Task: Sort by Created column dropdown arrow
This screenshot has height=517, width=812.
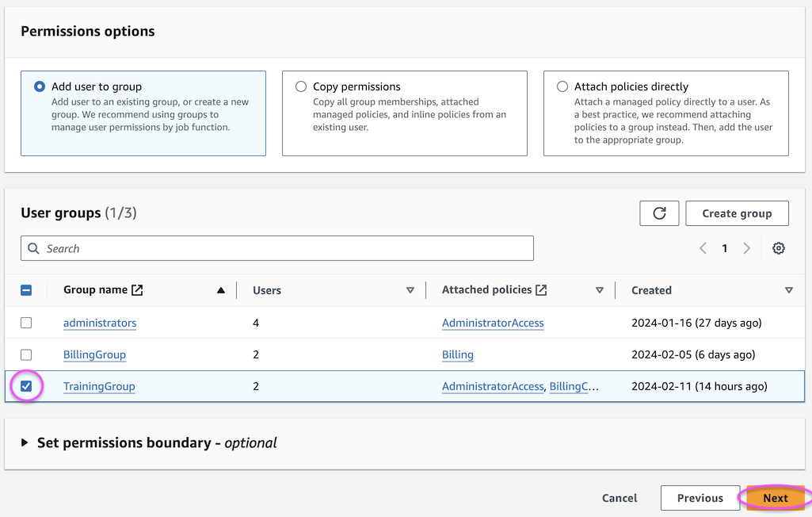Action: (788, 290)
